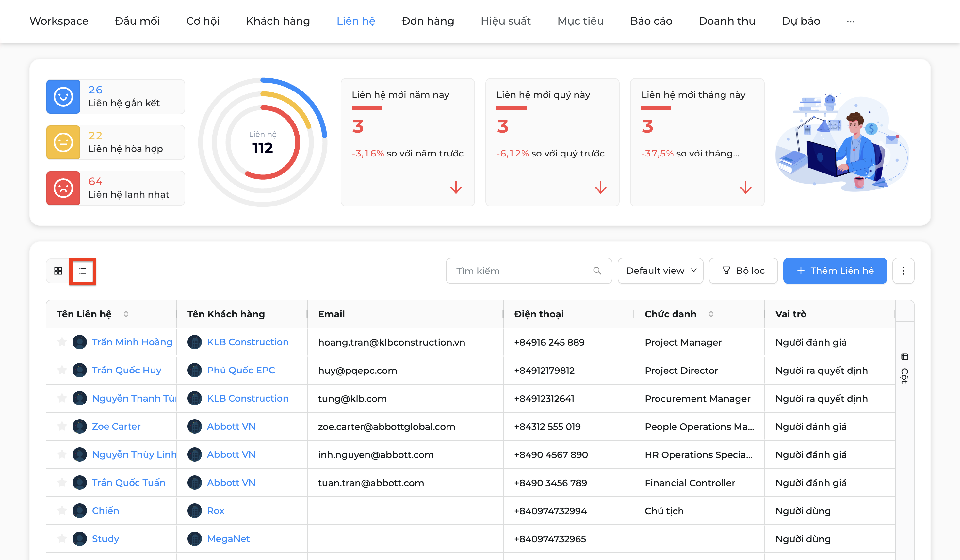Open the Cột columns side panel
The width and height of the screenshot is (960, 560).
point(905,368)
